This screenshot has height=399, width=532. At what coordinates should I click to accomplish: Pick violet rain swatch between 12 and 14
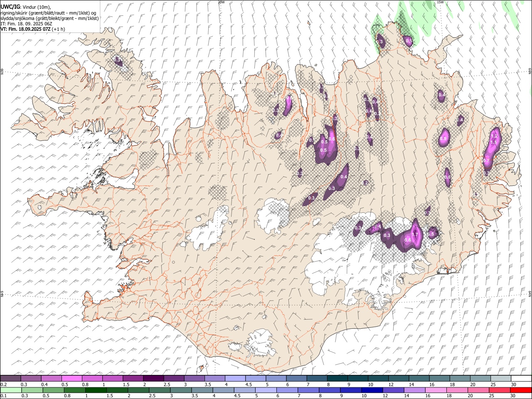(x=393, y=390)
